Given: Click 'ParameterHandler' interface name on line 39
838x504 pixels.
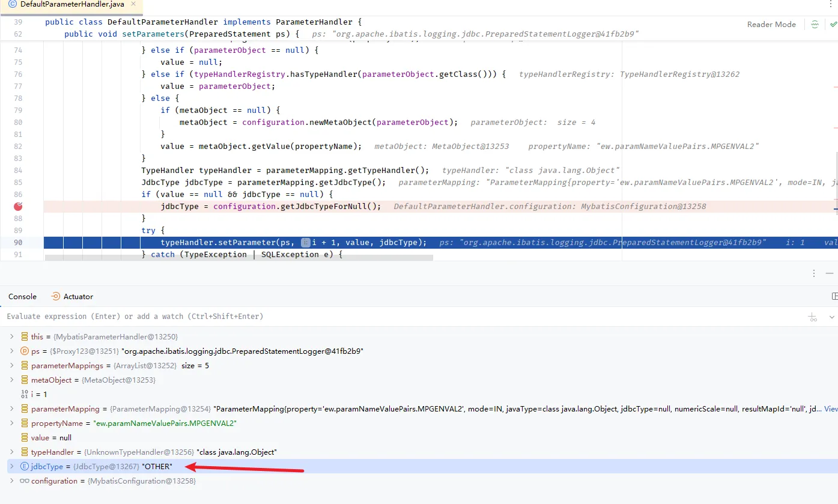Looking at the screenshot, I should [x=314, y=22].
